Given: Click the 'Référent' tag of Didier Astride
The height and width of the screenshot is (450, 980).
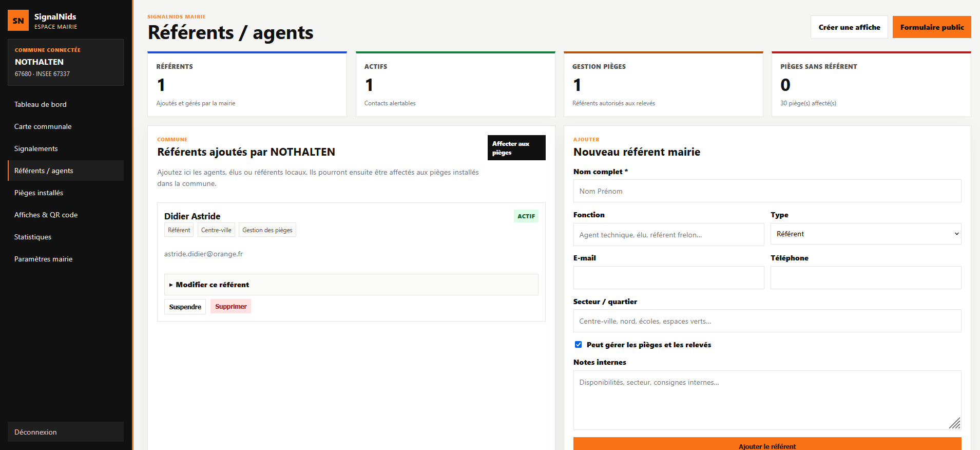Looking at the screenshot, I should (x=179, y=230).
